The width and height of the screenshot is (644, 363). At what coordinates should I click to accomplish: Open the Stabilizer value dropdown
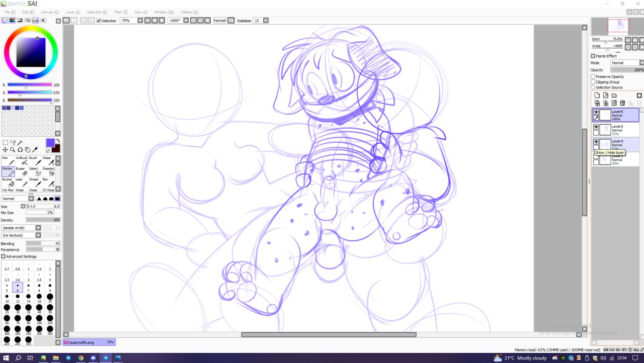coord(266,21)
